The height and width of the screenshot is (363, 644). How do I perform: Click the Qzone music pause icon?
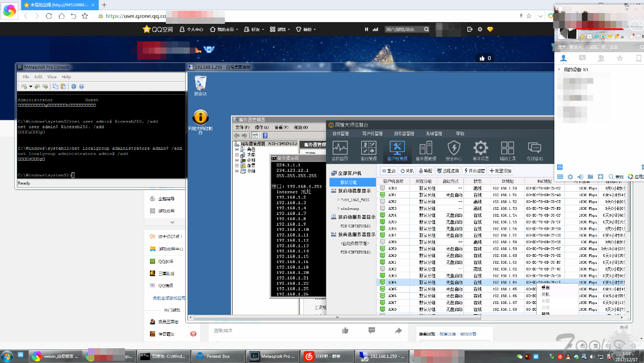(x=366, y=29)
